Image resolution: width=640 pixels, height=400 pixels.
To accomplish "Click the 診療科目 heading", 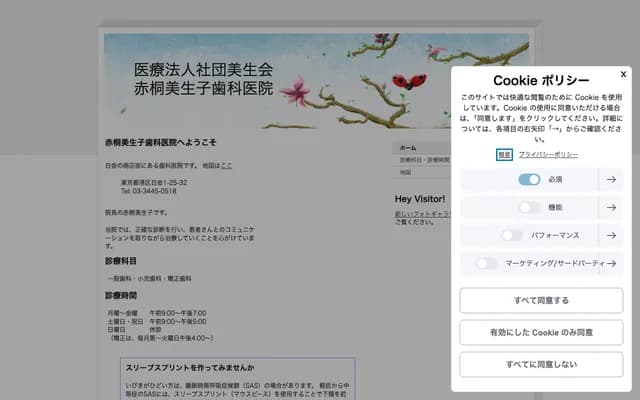I will 121,261.
